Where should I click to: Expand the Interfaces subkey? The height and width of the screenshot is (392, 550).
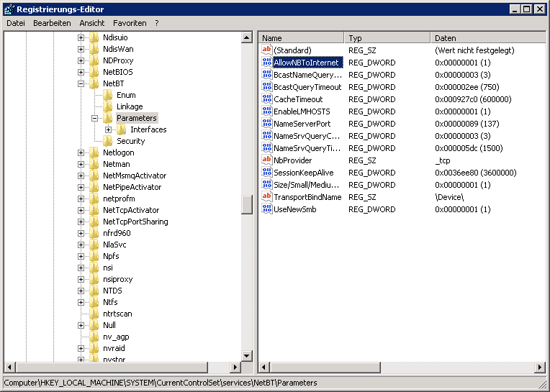click(108, 130)
